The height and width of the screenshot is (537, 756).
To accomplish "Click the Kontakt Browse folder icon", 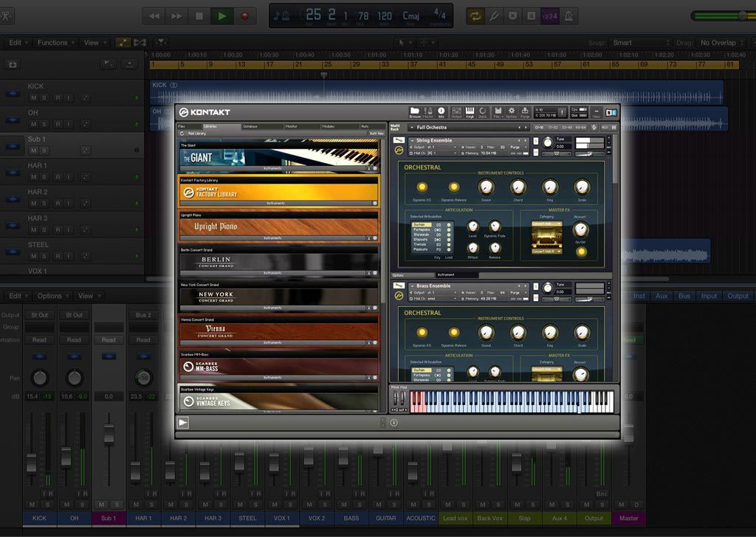I will click(x=415, y=111).
